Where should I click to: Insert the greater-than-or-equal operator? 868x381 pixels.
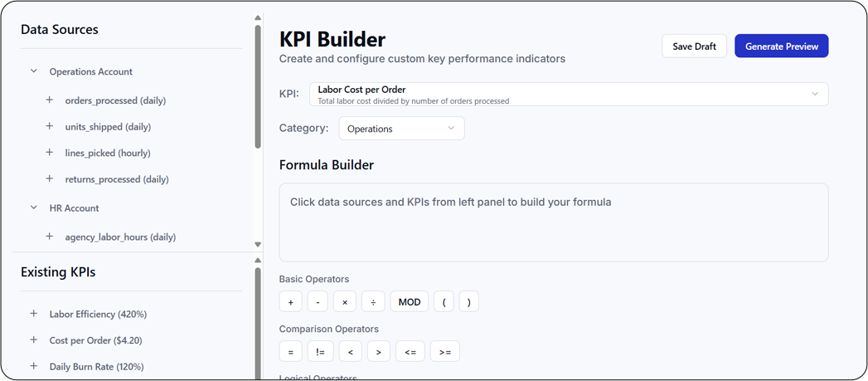click(x=445, y=352)
